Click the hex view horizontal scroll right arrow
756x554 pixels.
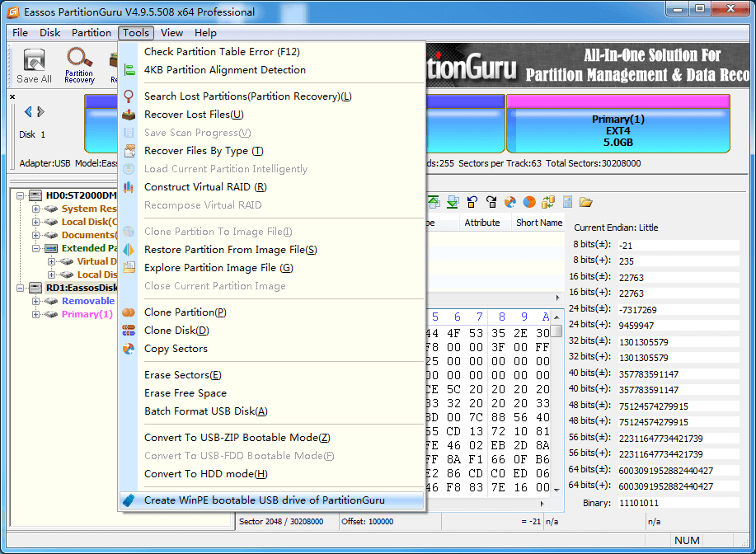pos(542,504)
